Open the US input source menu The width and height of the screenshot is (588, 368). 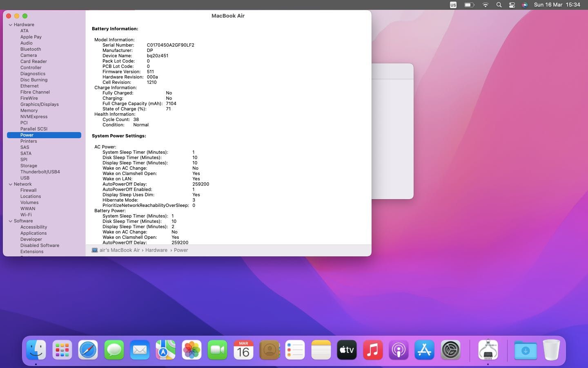click(453, 5)
